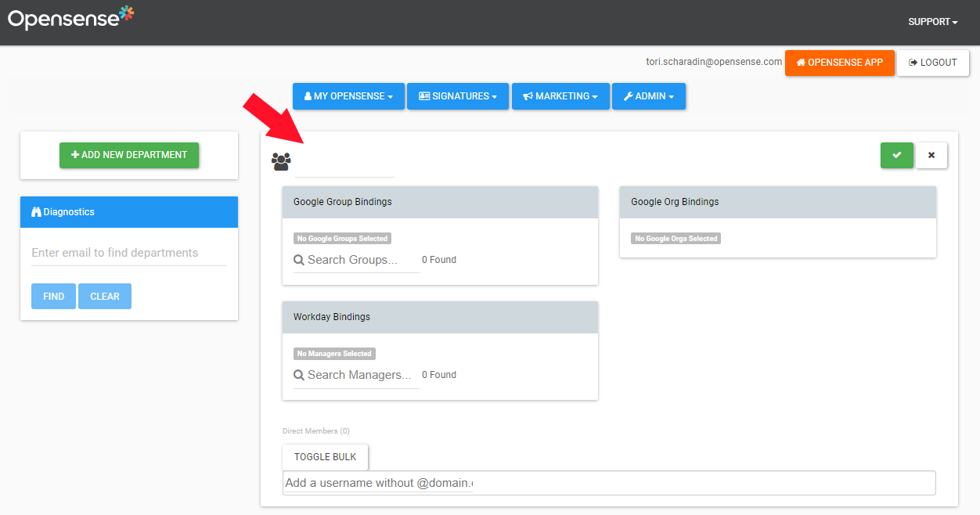Focus the department name field

tap(344, 165)
